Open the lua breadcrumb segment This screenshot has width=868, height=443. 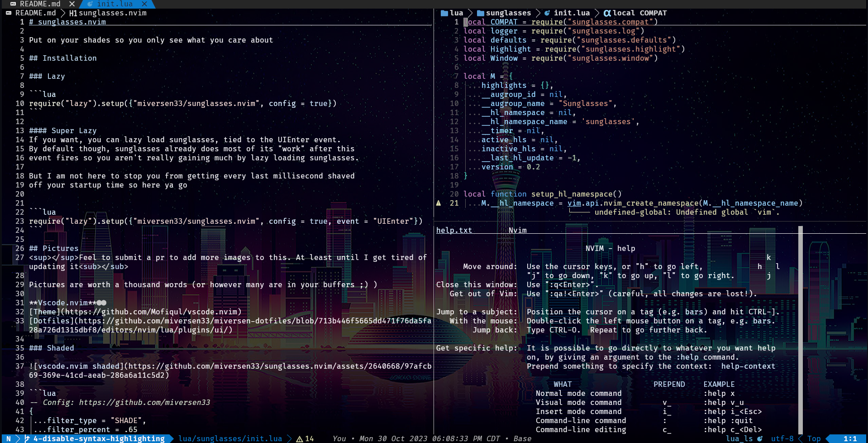457,13
